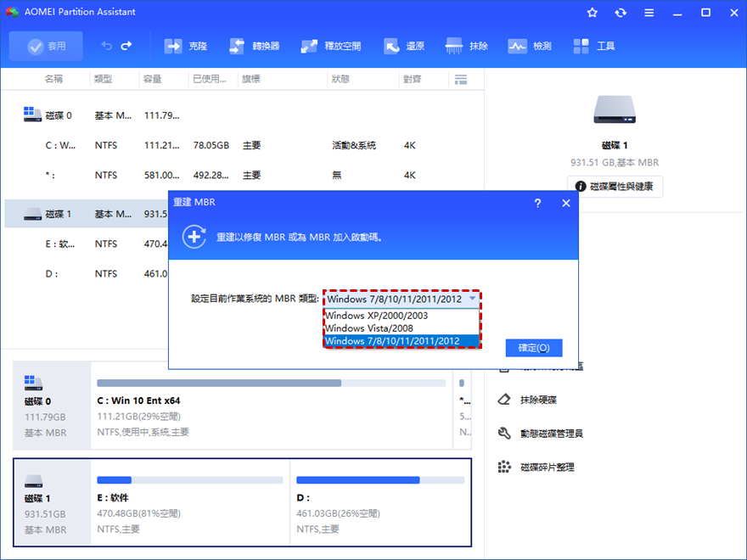747x560 pixels.
Task: Click the eraser icon beside 抹除硬碟
Action: (504, 400)
